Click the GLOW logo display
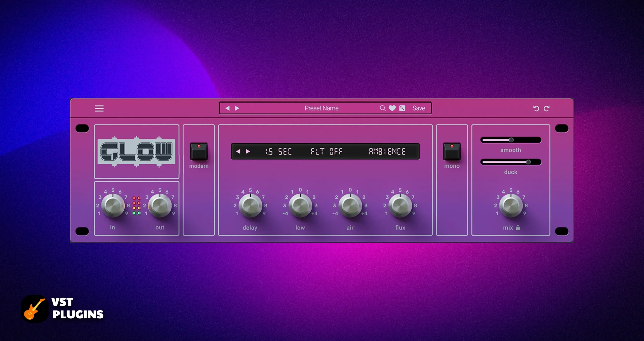This screenshot has width=644, height=341. point(136,152)
